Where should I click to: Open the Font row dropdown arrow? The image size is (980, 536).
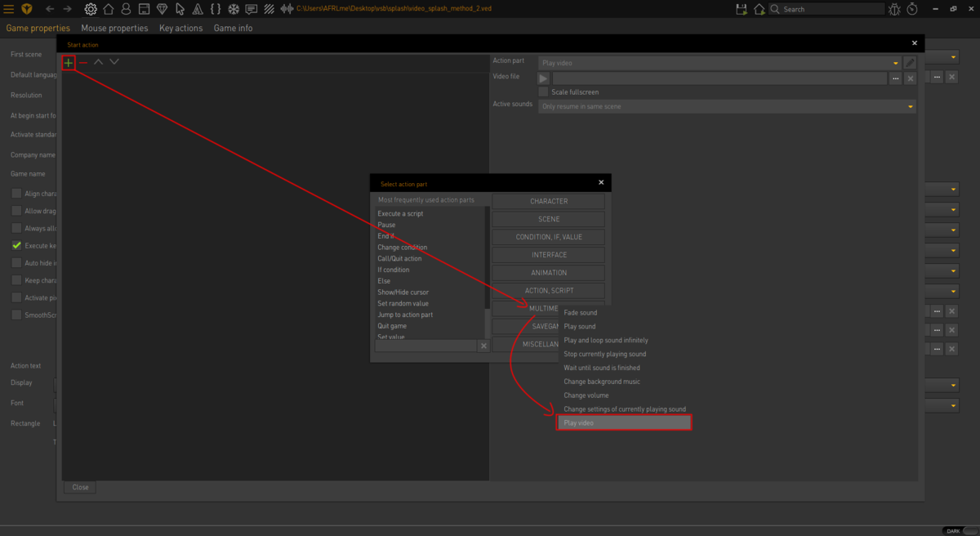[953, 405]
